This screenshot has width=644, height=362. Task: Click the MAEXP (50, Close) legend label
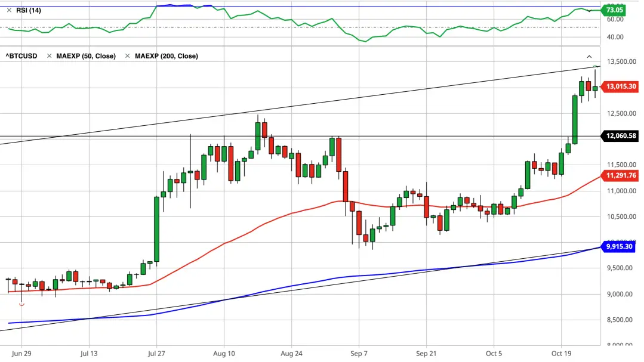(x=86, y=56)
